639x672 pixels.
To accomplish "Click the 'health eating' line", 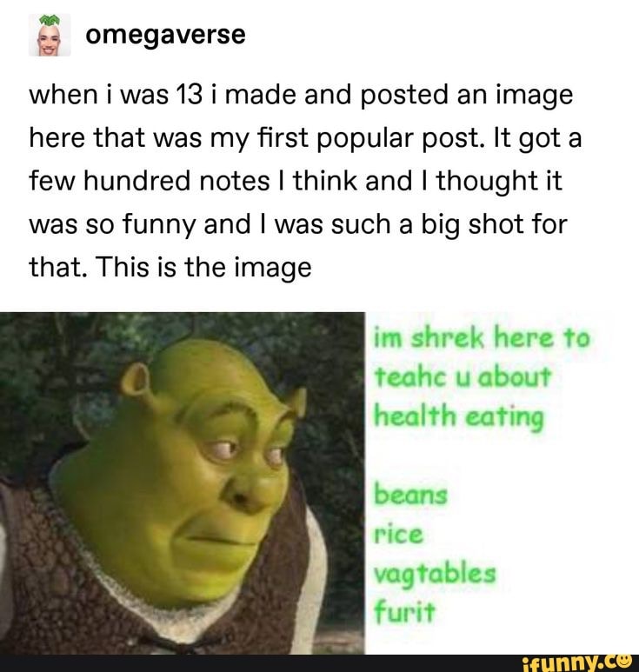I will tap(458, 417).
